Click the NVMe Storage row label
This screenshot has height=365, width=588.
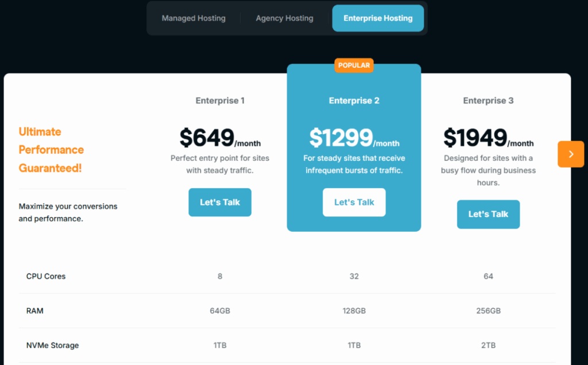pyautogui.click(x=52, y=345)
